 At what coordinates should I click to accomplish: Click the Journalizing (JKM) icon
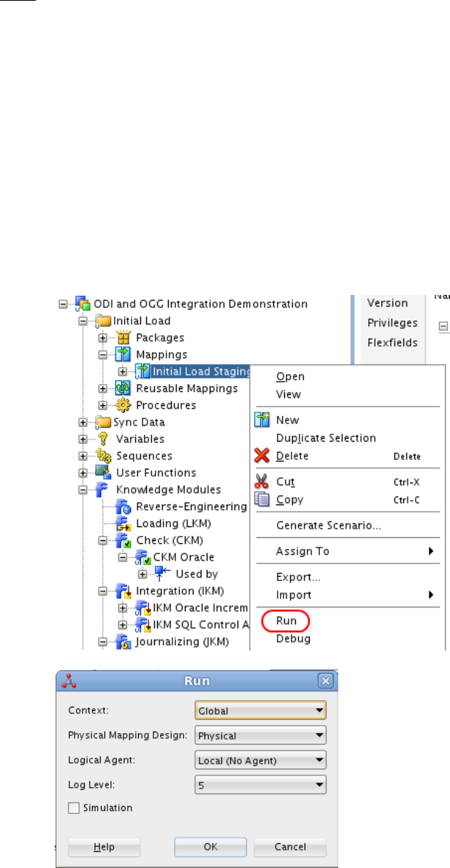click(123, 642)
